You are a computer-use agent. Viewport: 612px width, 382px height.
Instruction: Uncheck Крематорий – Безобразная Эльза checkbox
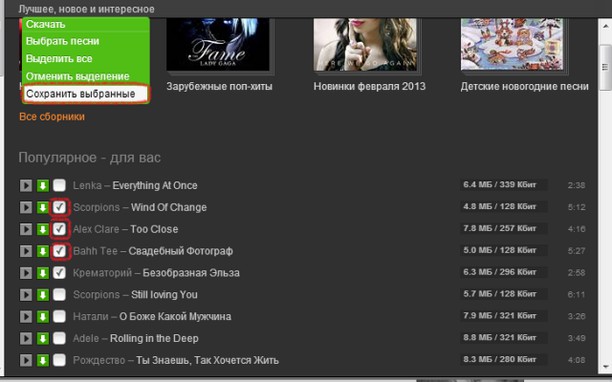coord(59,272)
